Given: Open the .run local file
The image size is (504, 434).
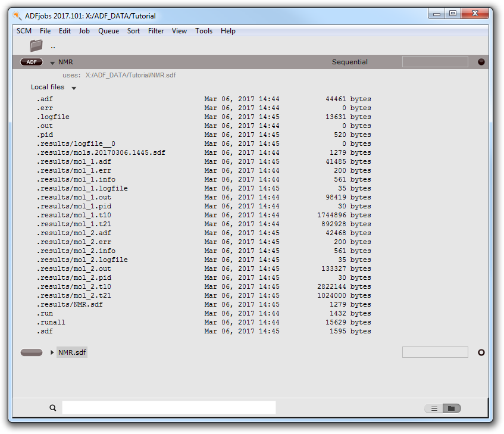Looking at the screenshot, I should [x=45, y=313].
